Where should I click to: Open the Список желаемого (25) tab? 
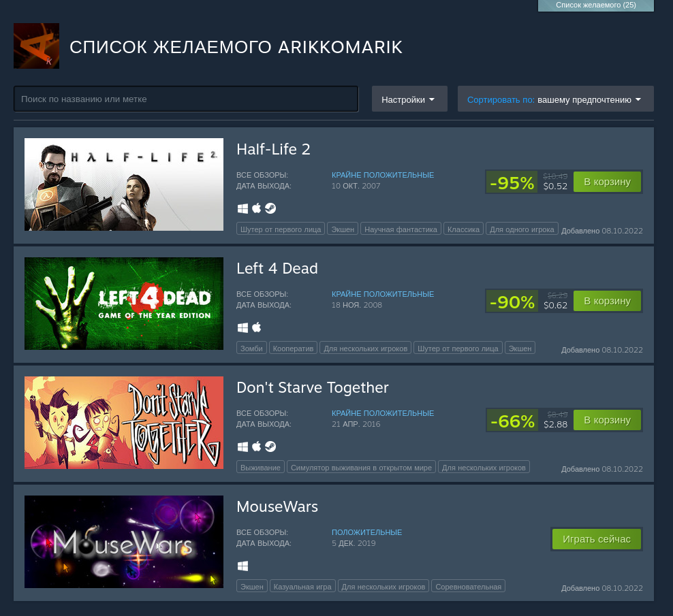pos(596,5)
